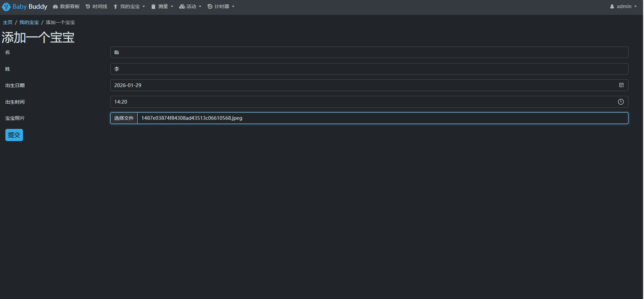Click the child icon beside 我的宝宝
Viewport: 644px width, 299px height.
click(x=115, y=7)
